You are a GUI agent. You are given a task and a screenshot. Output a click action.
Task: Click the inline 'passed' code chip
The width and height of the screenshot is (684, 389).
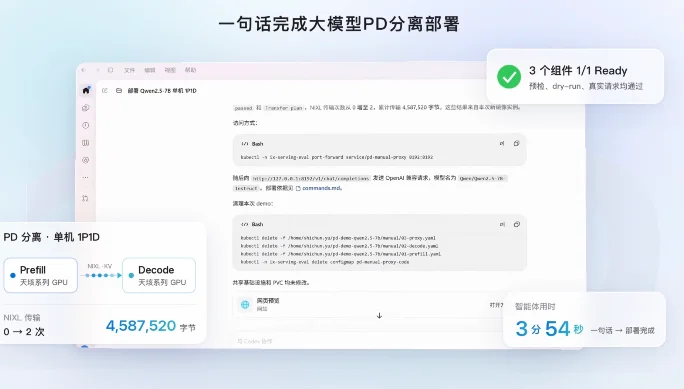tap(243, 108)
